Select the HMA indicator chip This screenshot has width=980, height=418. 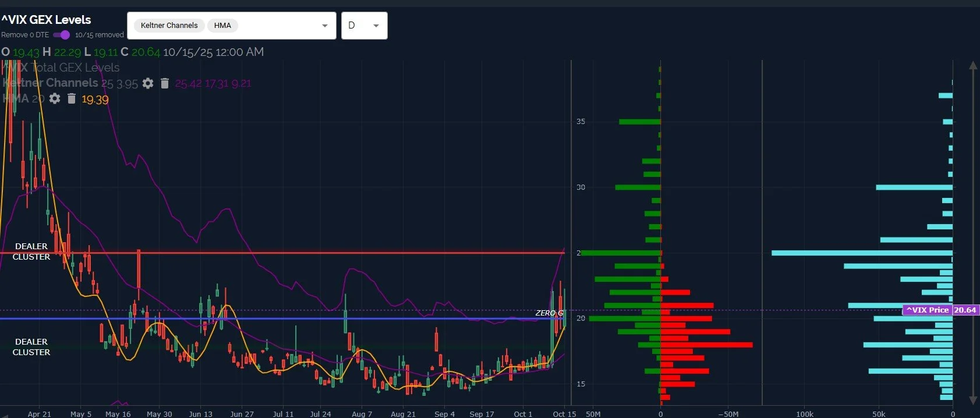[x=222, y=26]
